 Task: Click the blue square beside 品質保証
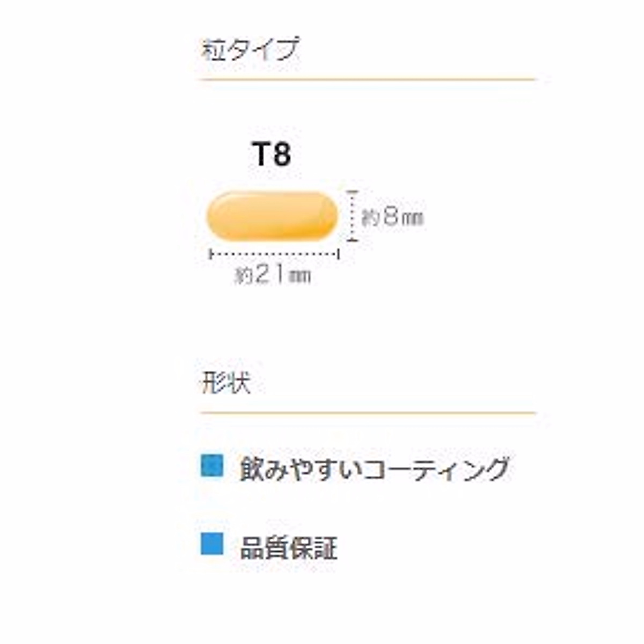click(x=211, y=544)
